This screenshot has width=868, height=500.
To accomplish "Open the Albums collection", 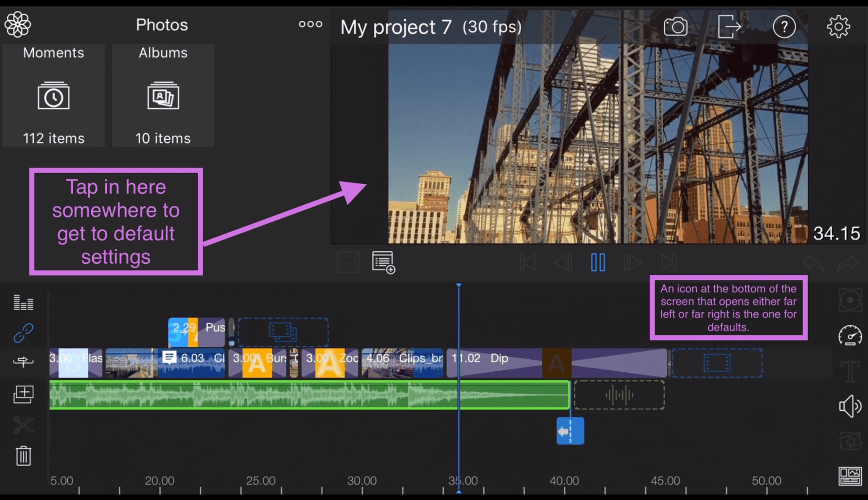I will [163, 95].
